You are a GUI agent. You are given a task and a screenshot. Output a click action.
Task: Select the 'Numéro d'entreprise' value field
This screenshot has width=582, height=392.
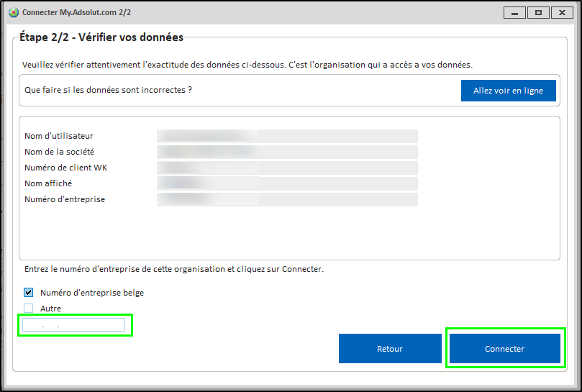click(287, 199)
